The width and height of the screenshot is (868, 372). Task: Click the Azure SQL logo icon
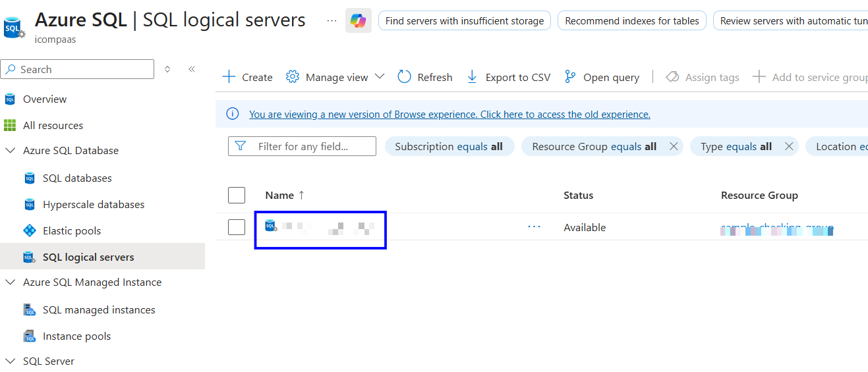pos(14,28)
